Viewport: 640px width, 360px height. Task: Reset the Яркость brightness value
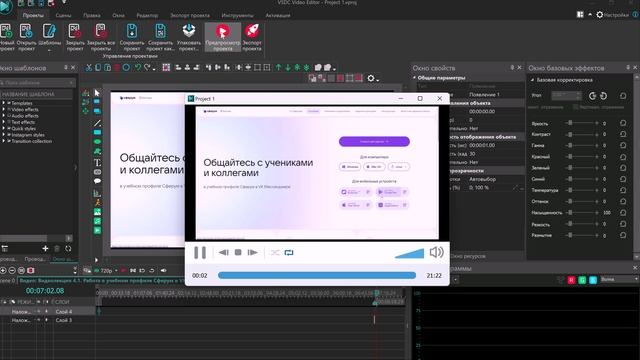tap(623, 123)
